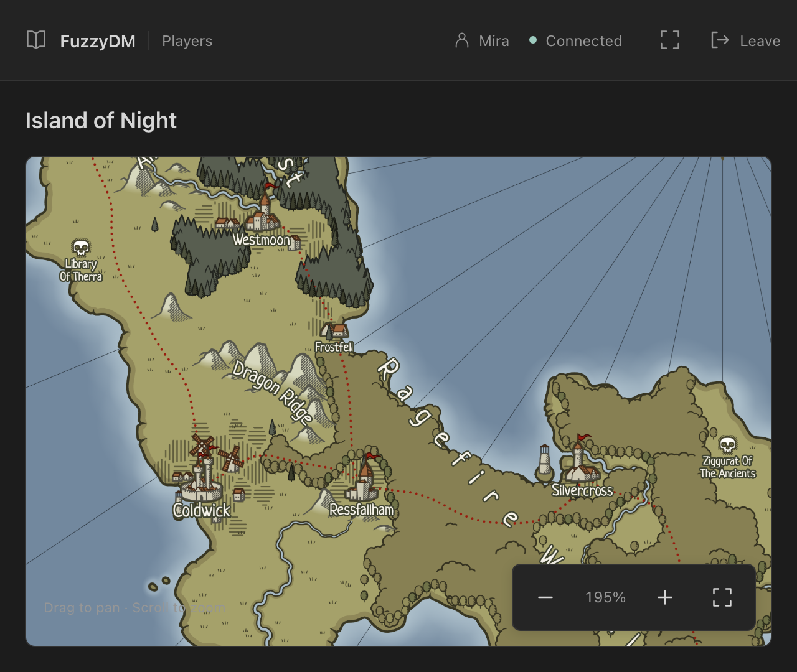
Task: Click the Library Of Therra skull marker
Action: [x=81, y=248]
